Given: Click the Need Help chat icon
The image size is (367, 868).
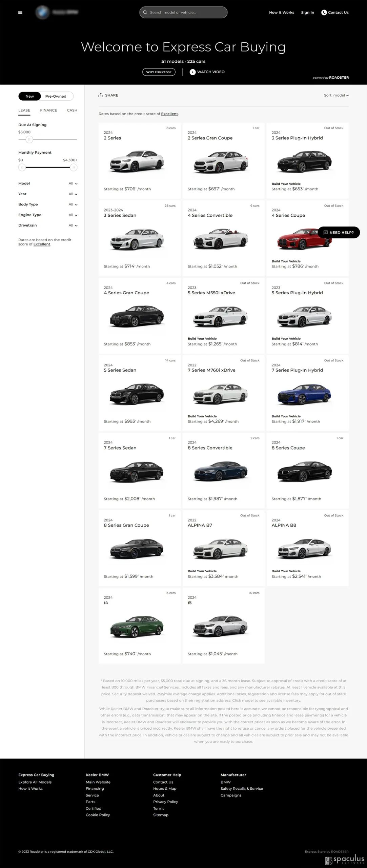Looking at the screenshot, I should tap(326, 233).
